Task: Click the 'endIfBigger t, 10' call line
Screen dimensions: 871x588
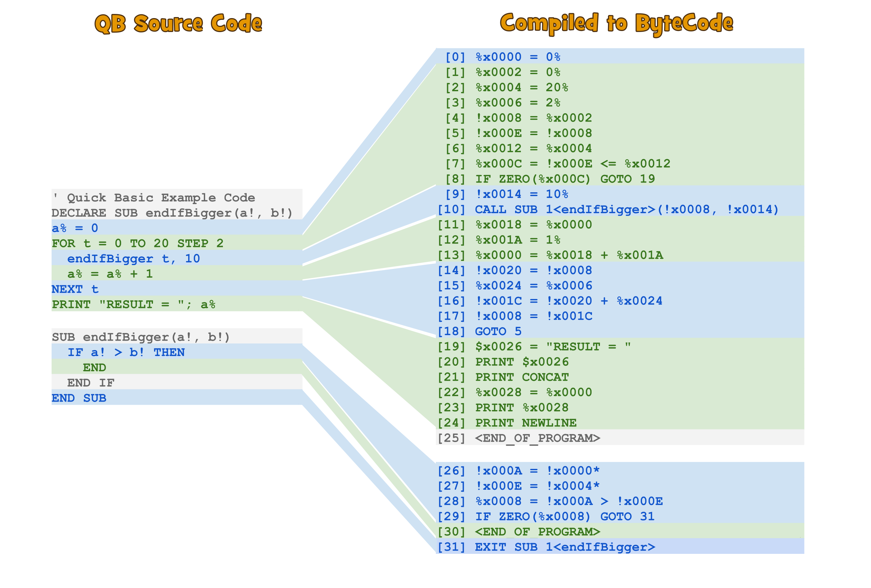Action: [x=134, y=258]
